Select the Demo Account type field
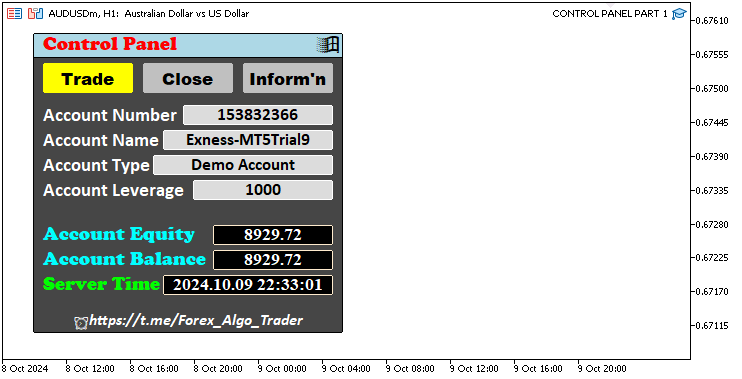 [243, 165]
